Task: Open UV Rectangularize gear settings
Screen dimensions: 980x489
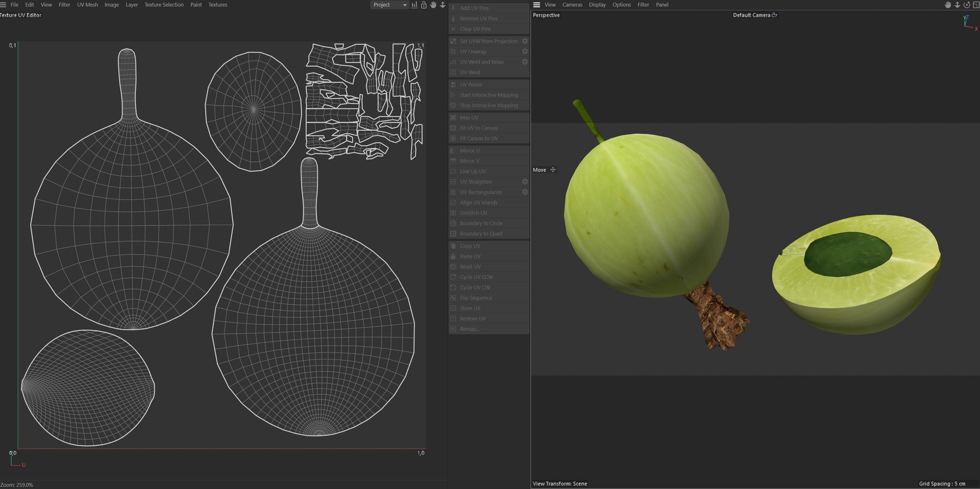Action: pyautogui.click(x=525, y=192)
